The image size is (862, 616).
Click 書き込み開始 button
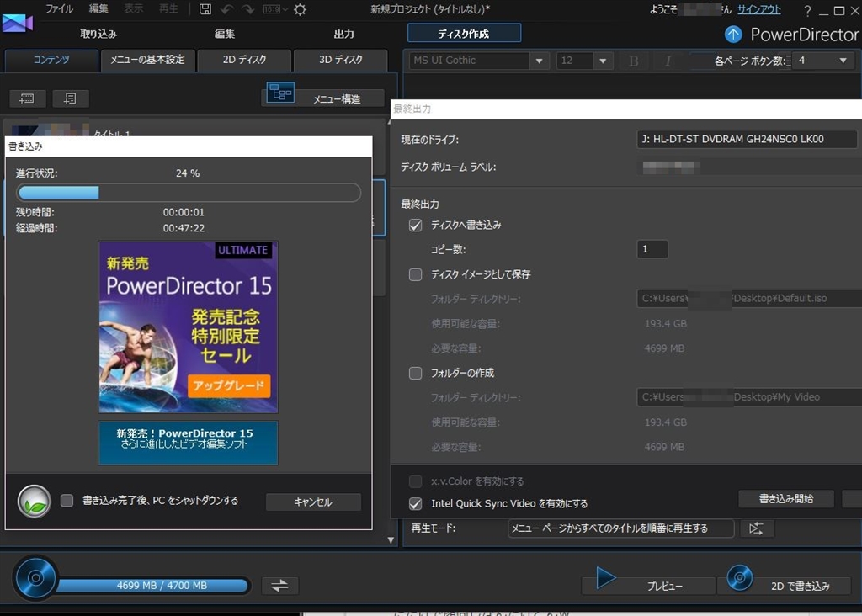tap(786, 499)
